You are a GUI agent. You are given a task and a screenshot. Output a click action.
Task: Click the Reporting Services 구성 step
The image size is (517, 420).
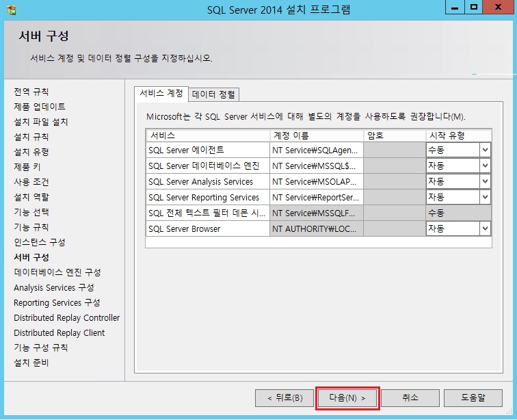click(x=57, y=302)
